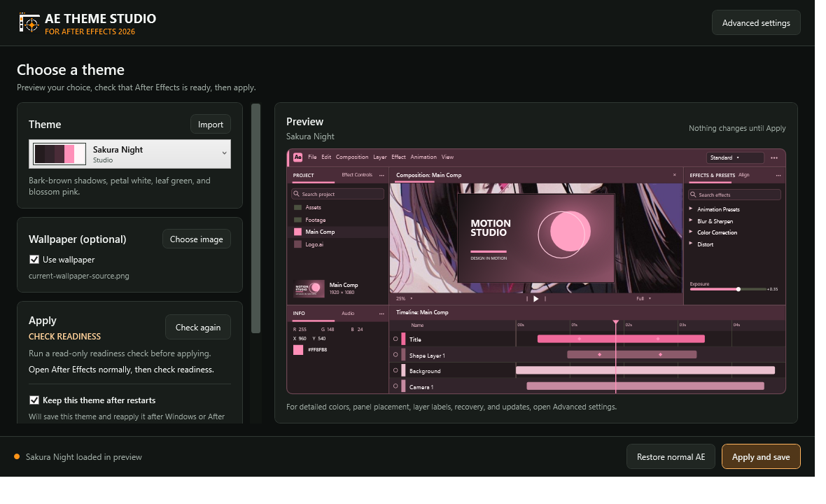The height and width of the screenshot is (504, 826).
Task: Open the 25% zoom dropdown
Action: click(x=404, y=299)
